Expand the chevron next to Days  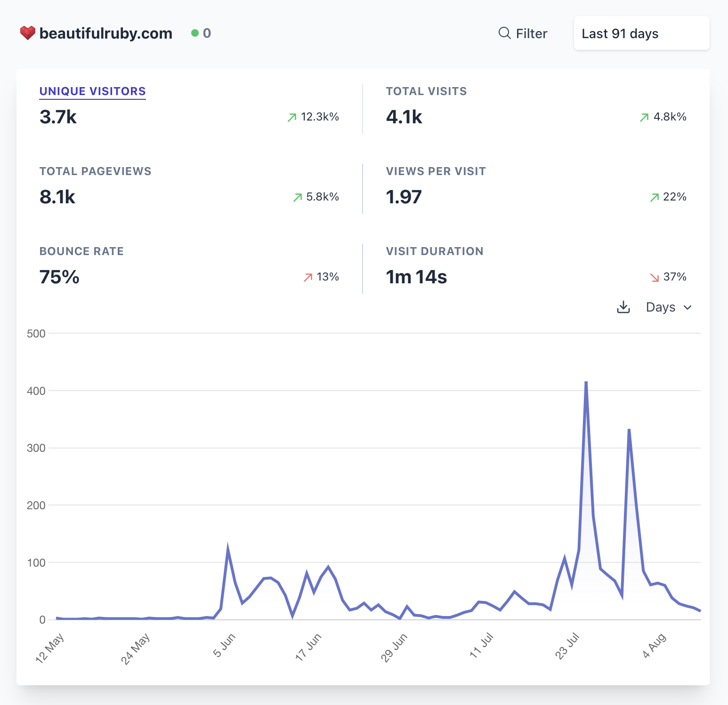click(x=688, y=307)
